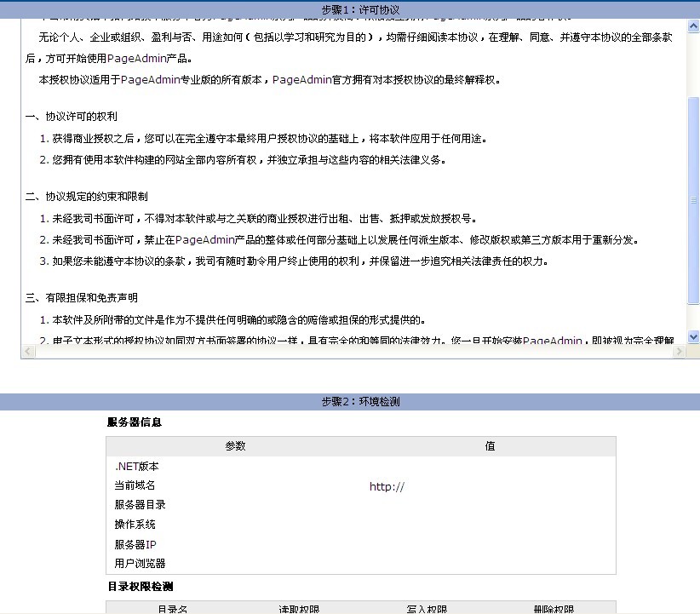Click the 值 column header
This screenshot has height=614, width=700.
[490, 446]
